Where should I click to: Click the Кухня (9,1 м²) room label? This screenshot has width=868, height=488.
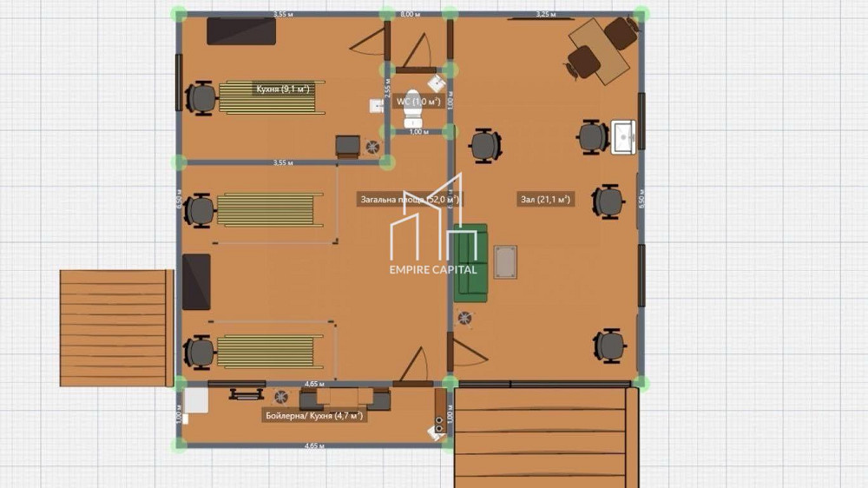(x=283, y=89)
